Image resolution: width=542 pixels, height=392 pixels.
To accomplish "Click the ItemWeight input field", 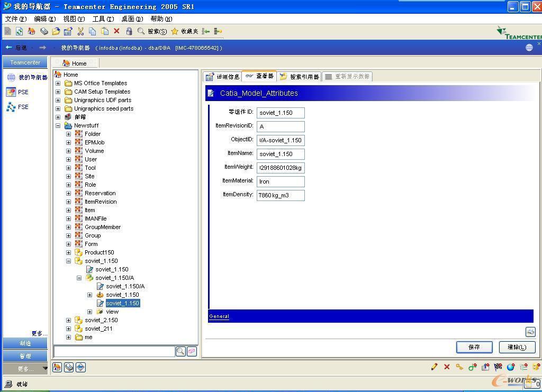I will click(x=281, y=168).
